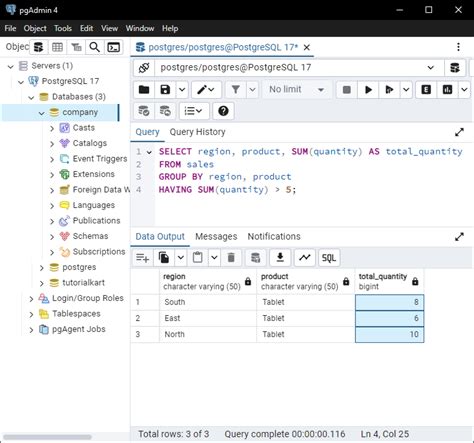The image size is (474, 443).
Task: Open the Graph Visualiser icon
Action: 305,257
